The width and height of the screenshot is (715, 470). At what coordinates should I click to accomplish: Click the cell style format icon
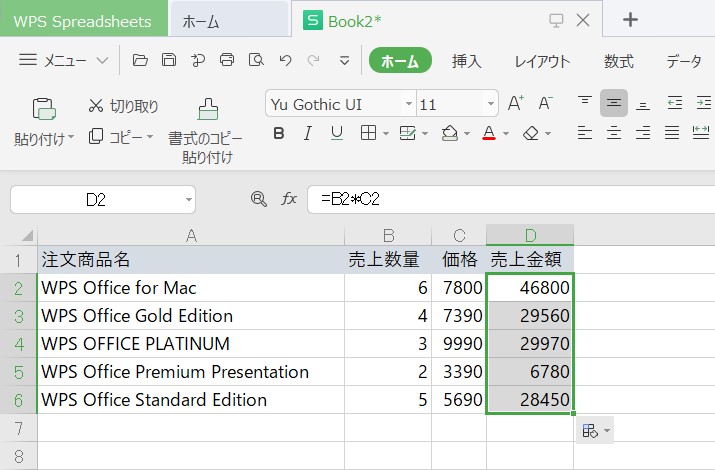coord(407,133)
